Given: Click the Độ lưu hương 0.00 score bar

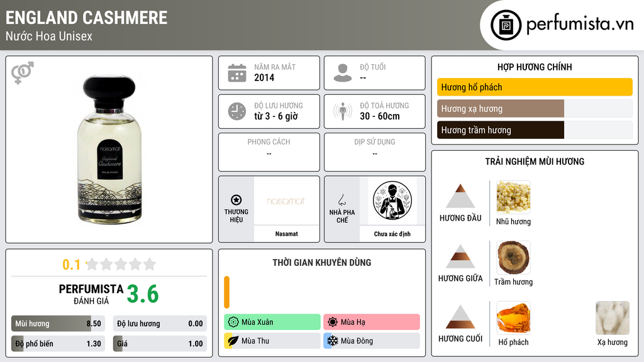Looking at the screenshot, I should [160, 324].
